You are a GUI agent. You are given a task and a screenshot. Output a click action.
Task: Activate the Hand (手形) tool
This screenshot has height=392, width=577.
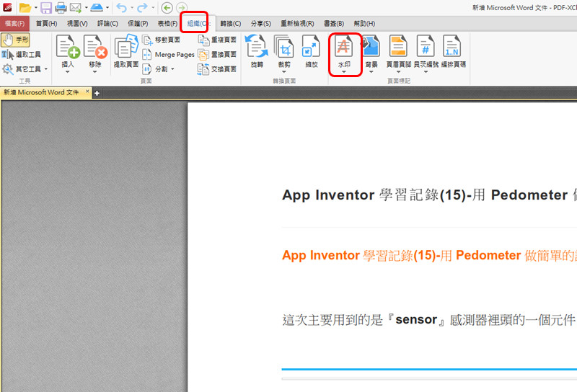pyautogui.click(x=15, y=40)
